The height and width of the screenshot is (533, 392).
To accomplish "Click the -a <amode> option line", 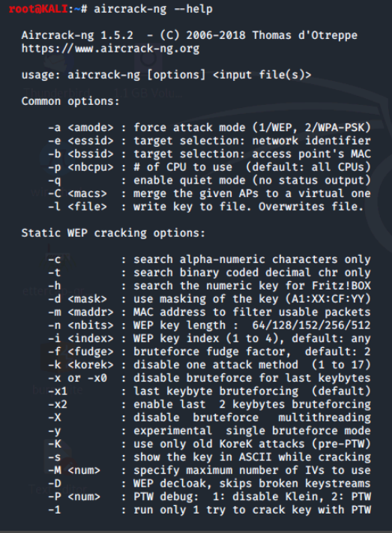I will click(209, 127).
